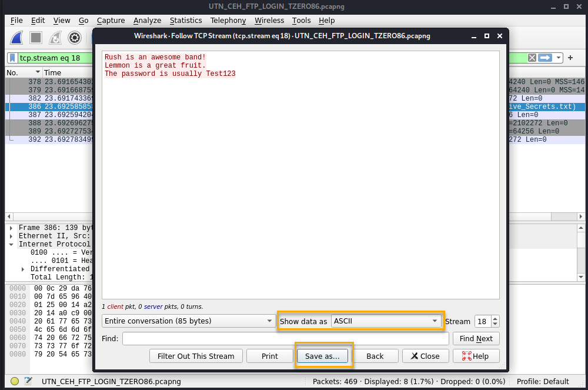The image size is (588, 390).
Task: Close Follow TCP Stream dialog with title X
Action: click(499, 36)
